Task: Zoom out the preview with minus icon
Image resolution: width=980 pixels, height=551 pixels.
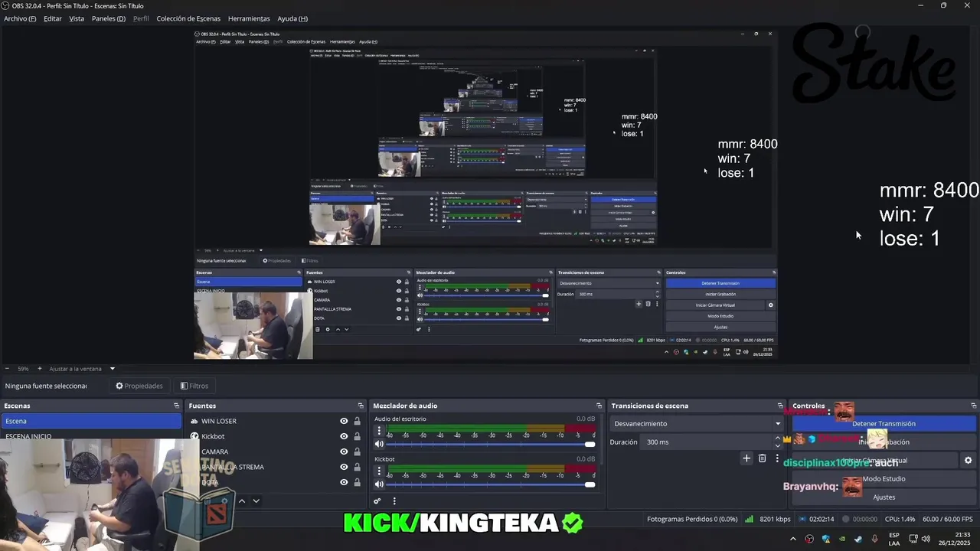Action: click(7, 368)
